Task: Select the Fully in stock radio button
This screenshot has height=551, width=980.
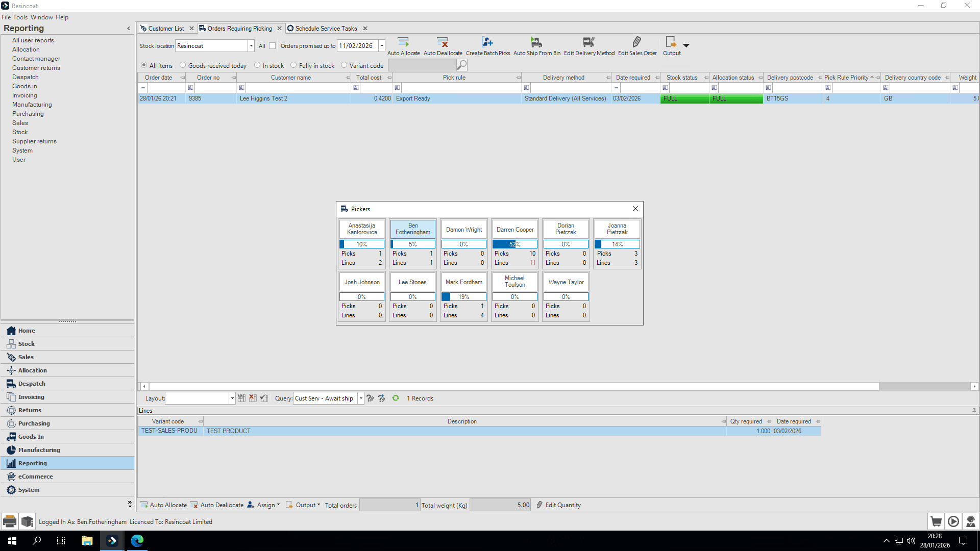Action: [x=293, y=65]
